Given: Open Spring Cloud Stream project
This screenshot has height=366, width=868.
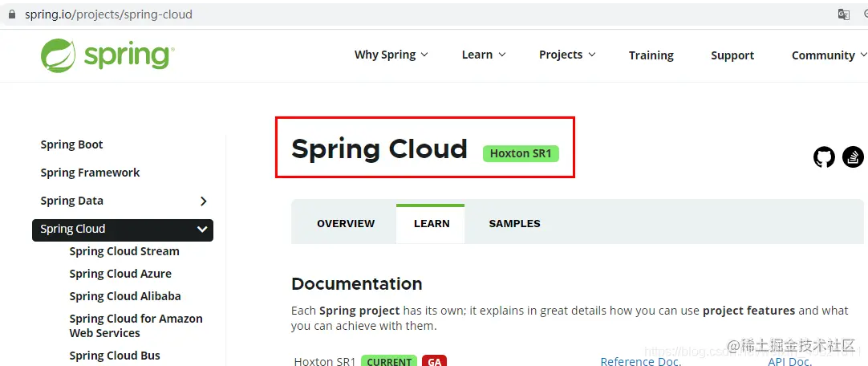Looking at the screenshot, I should pyautogui.click(x=124, y=251).
